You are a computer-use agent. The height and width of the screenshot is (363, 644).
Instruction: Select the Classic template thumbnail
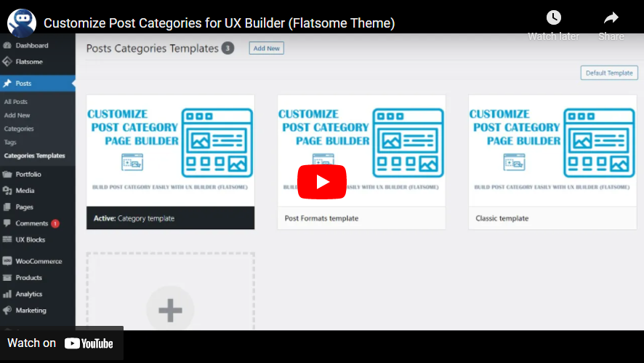point(552,151)
